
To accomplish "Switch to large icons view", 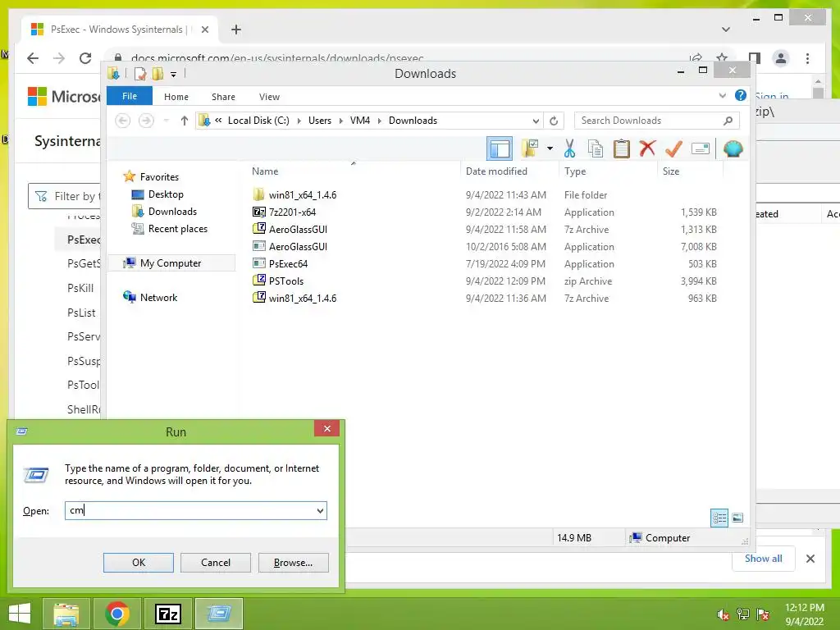I will [737, 518].
